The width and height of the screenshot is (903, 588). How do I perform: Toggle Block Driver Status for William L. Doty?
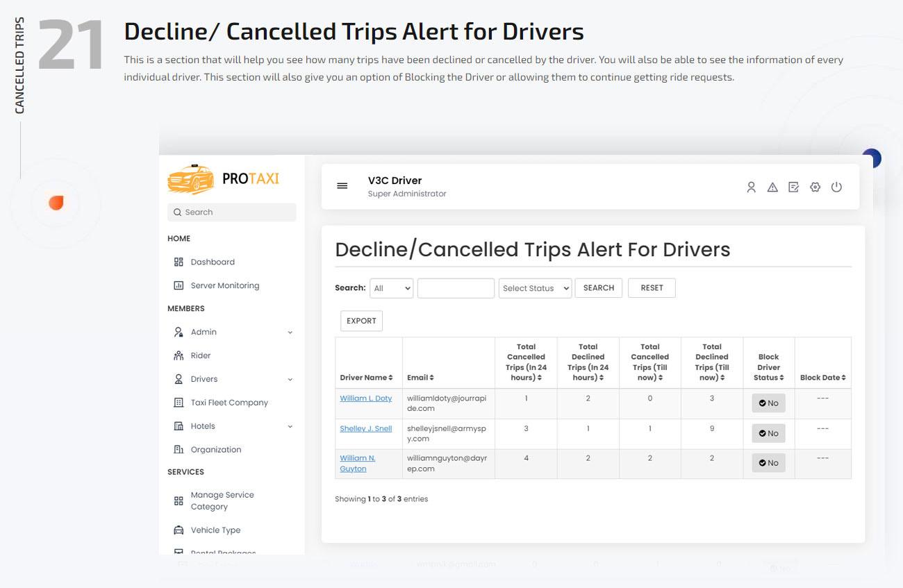pyautogui.click(x=768, y=403)
